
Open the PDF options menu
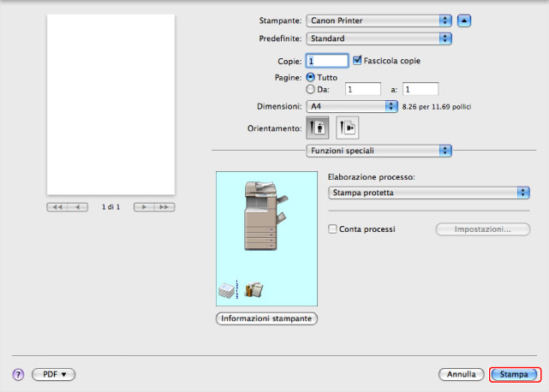pyautogui.click(x=54, y=375)
